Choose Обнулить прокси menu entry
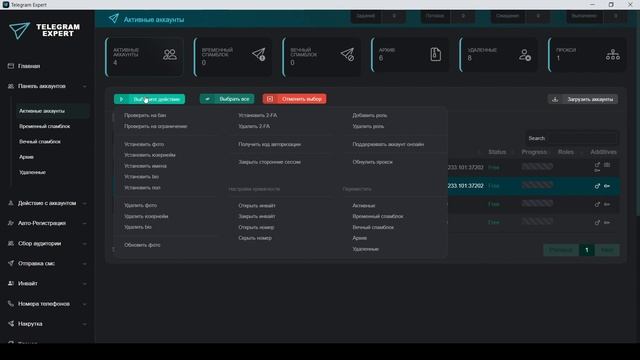 372,162
